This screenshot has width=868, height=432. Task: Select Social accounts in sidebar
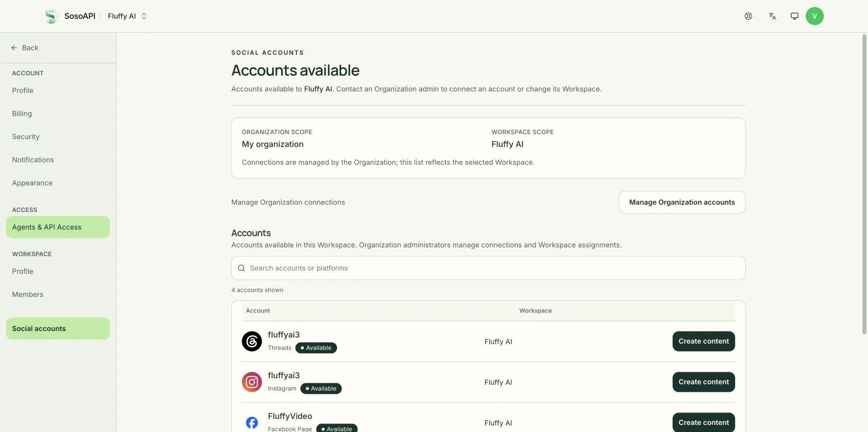(x=58, y=329)
